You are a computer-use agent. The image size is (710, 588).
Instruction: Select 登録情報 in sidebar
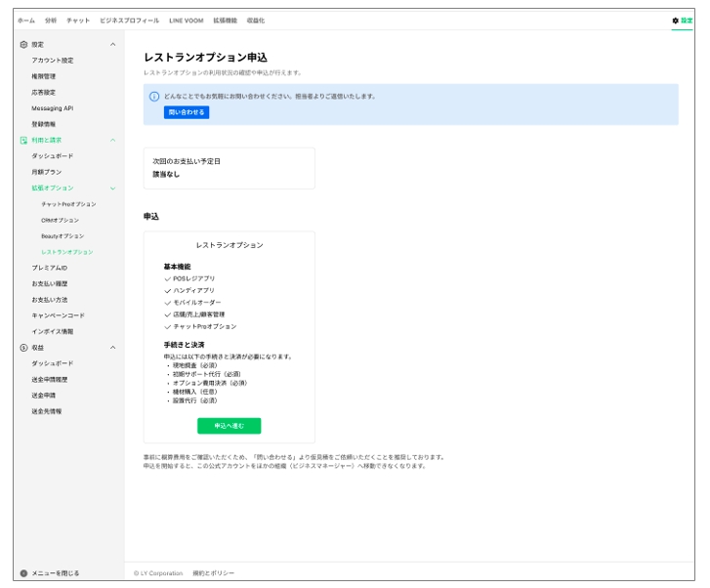(44, 124)
